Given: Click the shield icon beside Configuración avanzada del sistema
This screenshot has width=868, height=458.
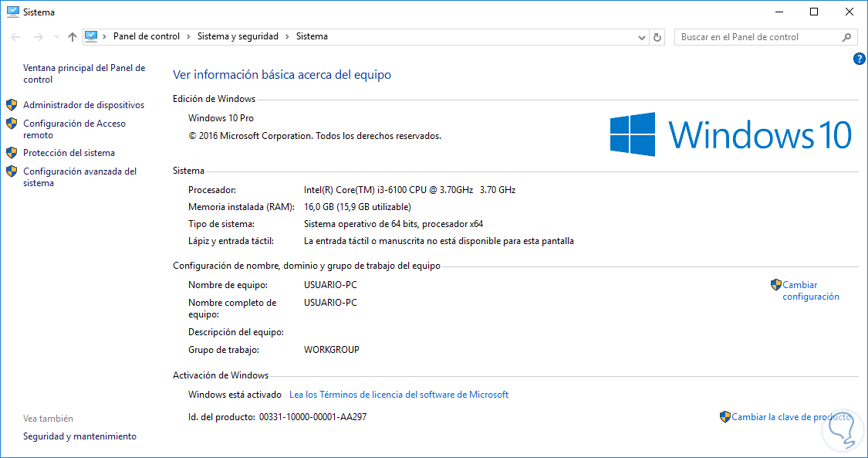Looking at the screenshot, I should coord(12,171).
